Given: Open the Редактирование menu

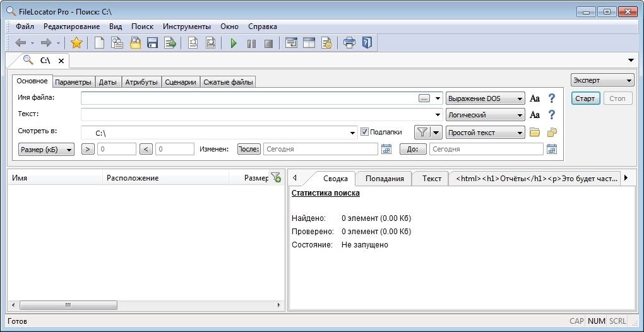Looking at the screenshot, I should (71, 27).
